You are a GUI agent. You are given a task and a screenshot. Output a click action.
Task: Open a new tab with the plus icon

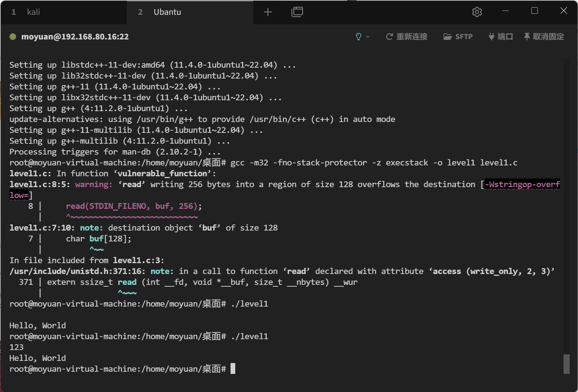pos(268,12)
